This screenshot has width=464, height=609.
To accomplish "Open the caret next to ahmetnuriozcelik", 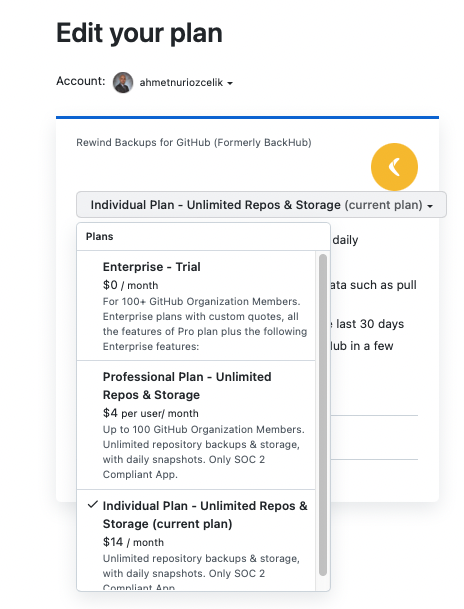I will 230,83.
